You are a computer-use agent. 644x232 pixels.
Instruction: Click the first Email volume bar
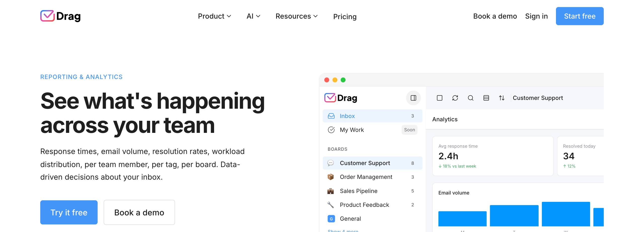(x=462, y=219)
